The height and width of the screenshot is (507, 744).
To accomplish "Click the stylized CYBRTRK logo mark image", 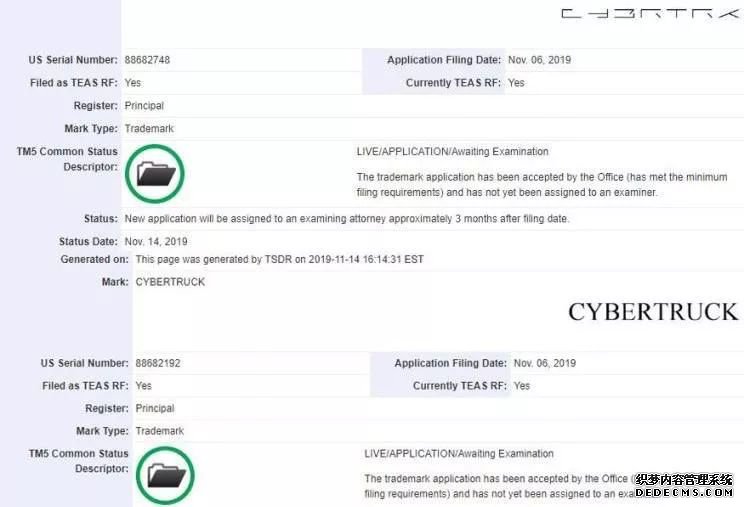I will (651, 13).
